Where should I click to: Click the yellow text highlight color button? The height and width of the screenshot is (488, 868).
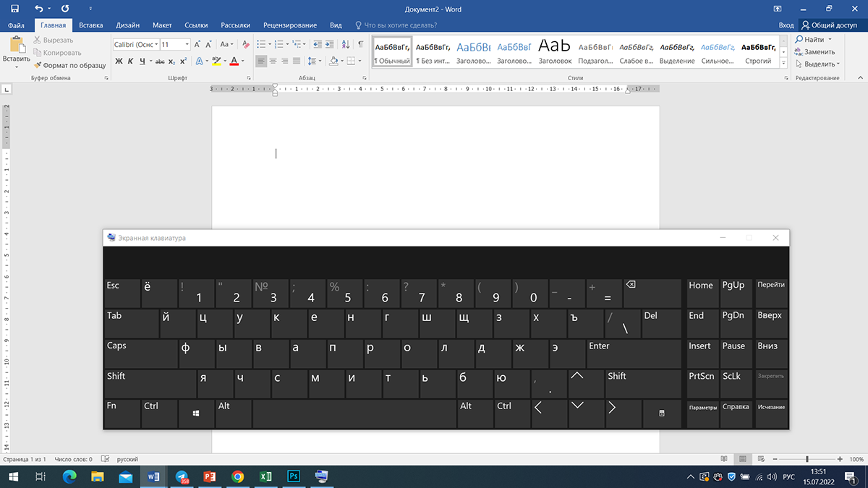click(x=216, y=61)
